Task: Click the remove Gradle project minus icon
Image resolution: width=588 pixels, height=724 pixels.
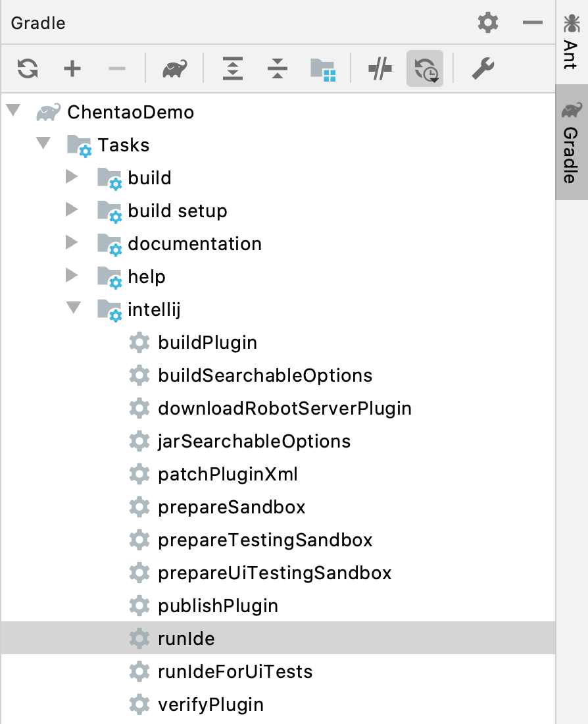Action: [x=117, y=68]
